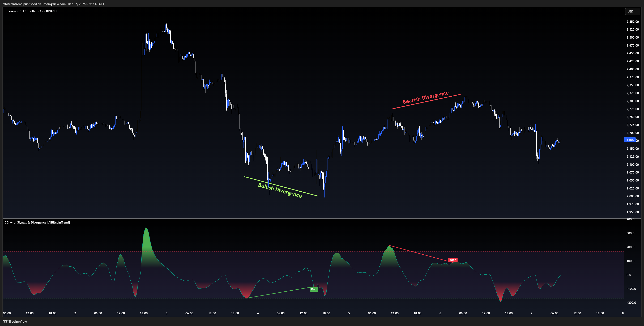Click the 300.0 CCI scale label
Viewport: 644px width, 326px height.
630,233
